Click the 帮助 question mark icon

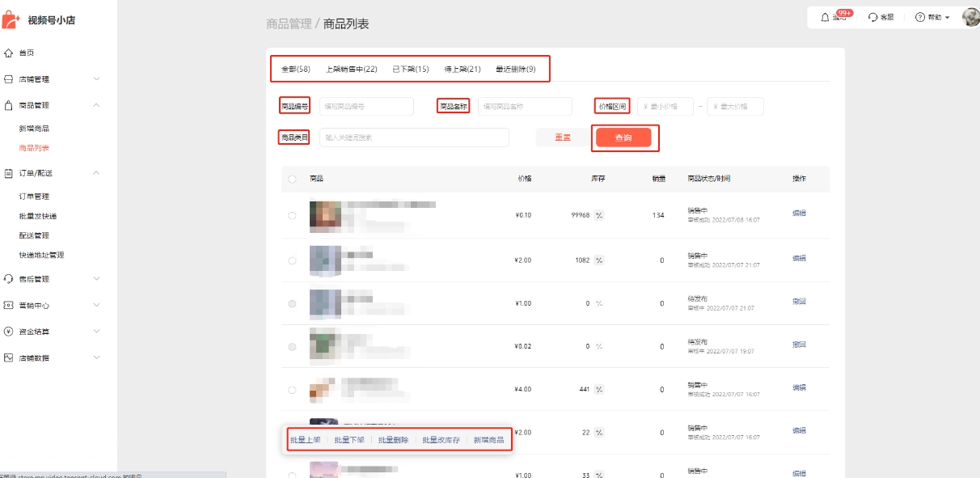(x=919, y=17)
